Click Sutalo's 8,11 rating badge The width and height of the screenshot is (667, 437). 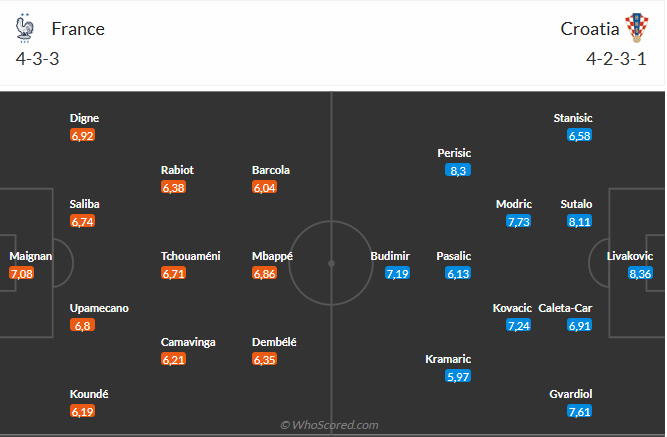579,221
